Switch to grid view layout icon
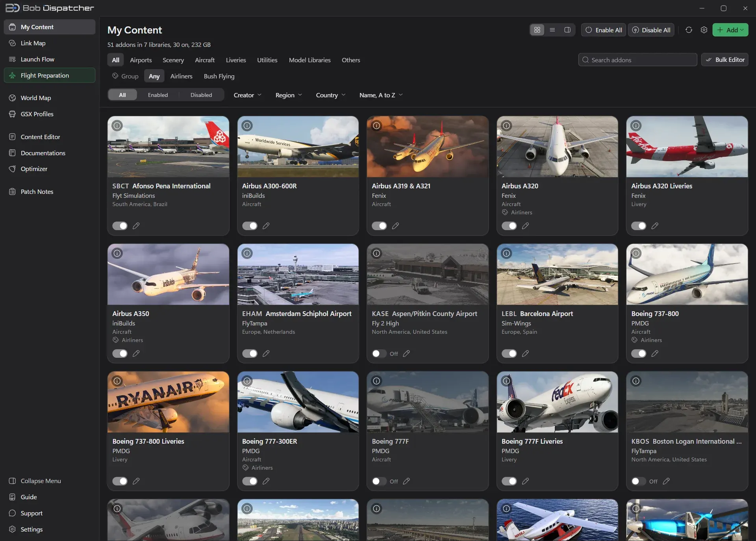This screenshot has width=756, height=541. pyautogui.click(x=537, y=30)
